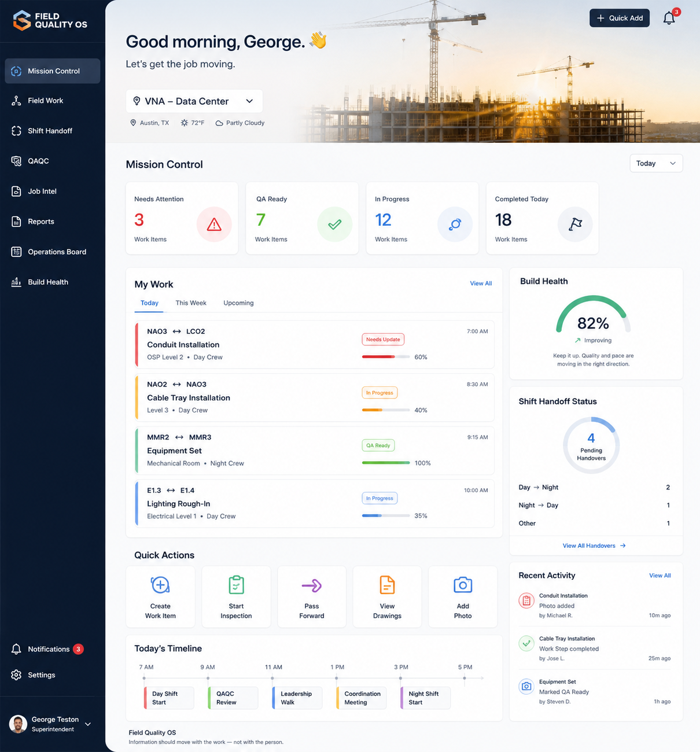Screen dimensions: 700x752
Task: Select the Today tab in My Work
Action: [149, 303]
